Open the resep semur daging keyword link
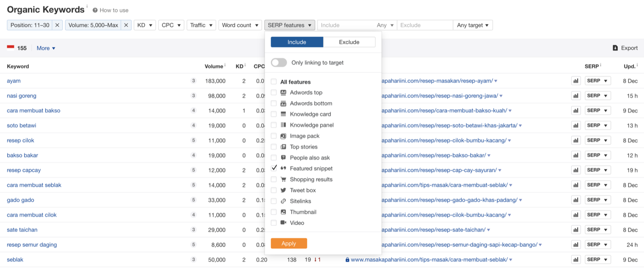 (x=32, y=245)
